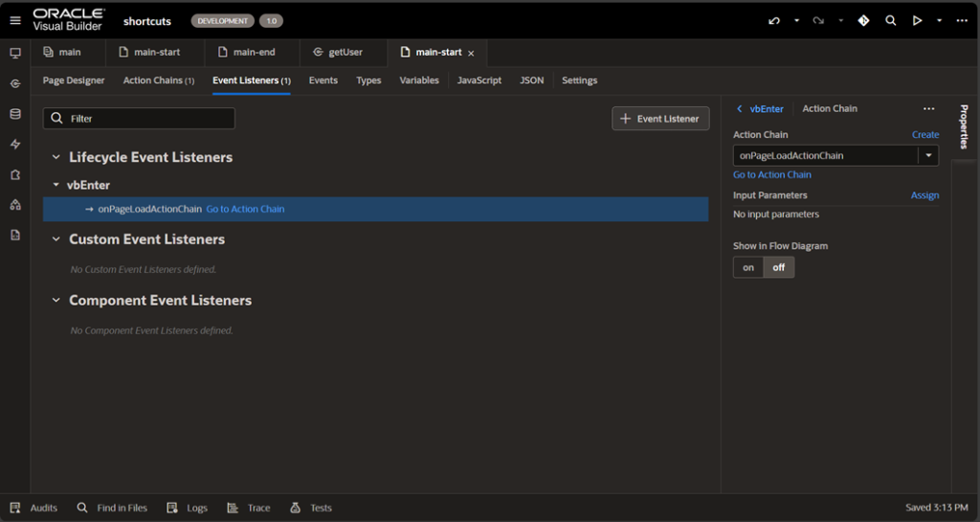The height and width of the screenshot is (522, 980).
Task: Open the Action Chain combo box arrow
Action: click(x=928, y=156)
